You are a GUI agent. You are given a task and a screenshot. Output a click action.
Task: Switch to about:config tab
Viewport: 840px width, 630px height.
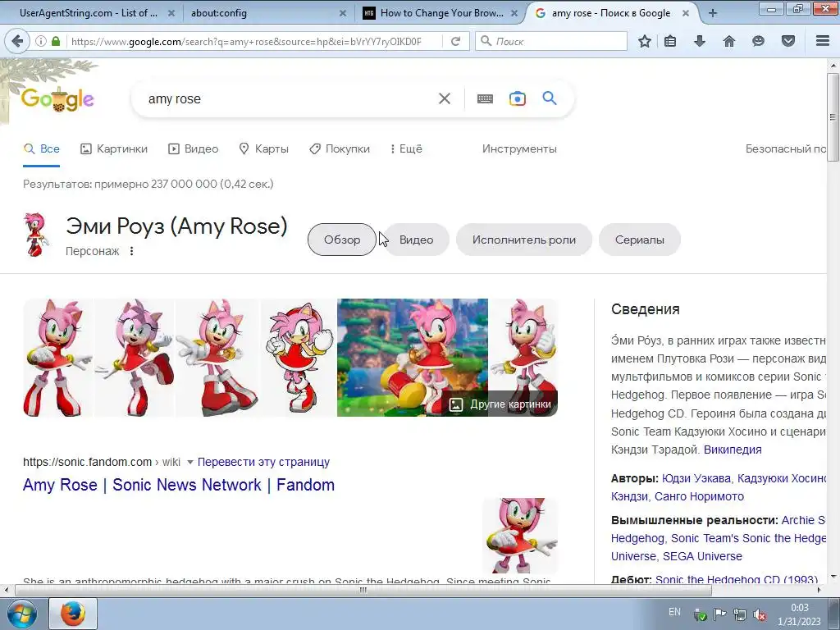click(218, 13)
